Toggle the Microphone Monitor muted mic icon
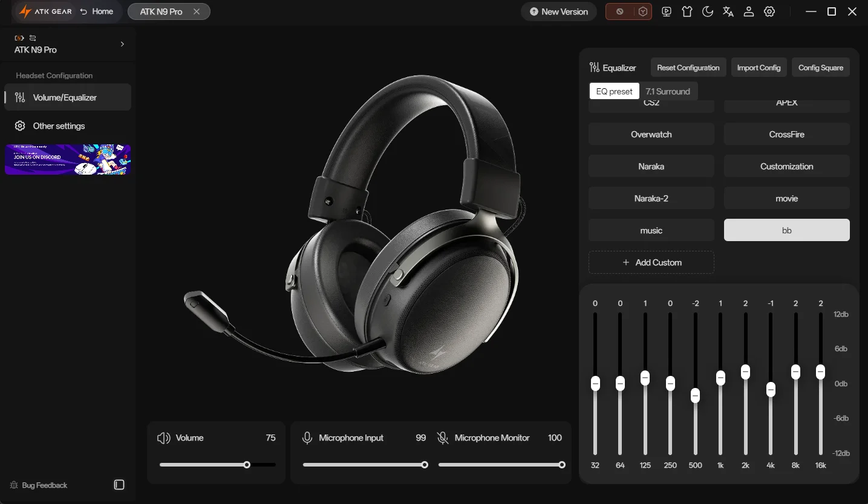 point(443,438)
